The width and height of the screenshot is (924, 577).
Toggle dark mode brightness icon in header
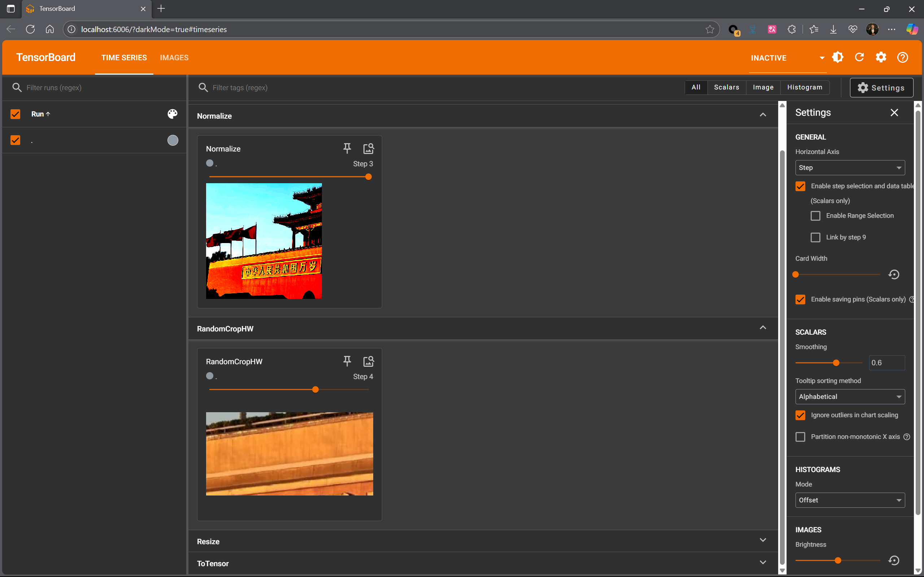838,57
